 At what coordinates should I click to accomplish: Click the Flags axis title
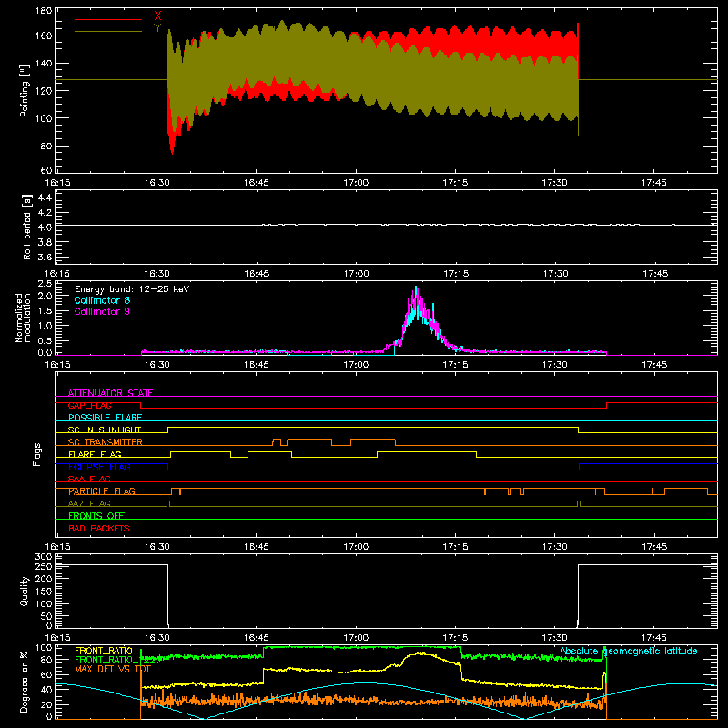coord(37,454)
